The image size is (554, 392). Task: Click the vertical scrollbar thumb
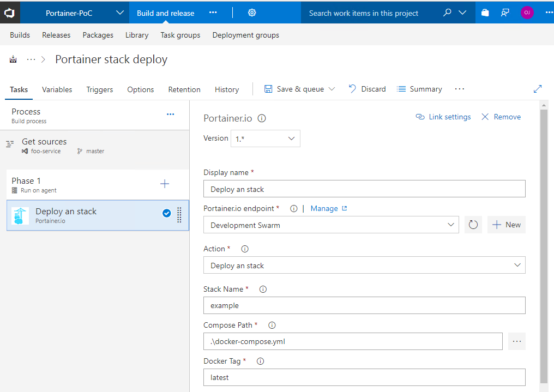pyautogui.click(x=544, y=246)
